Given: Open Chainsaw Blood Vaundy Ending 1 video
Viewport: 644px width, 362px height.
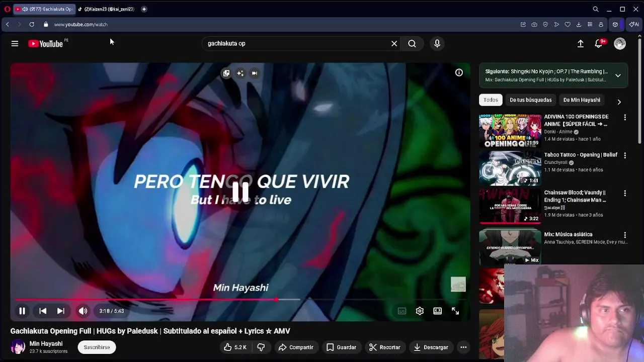Looking at the screenshot, I should 575,197.
